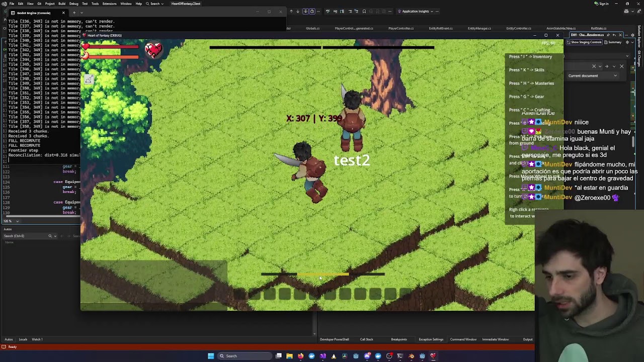The image size is (644, 362).
Task: Open the Extensions menu
Action: [109, 4]
